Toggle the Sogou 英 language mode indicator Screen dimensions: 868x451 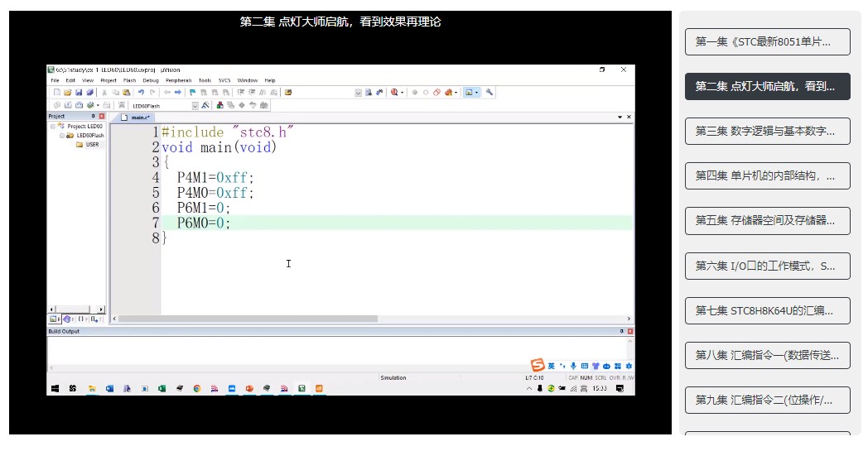[552, 366]
